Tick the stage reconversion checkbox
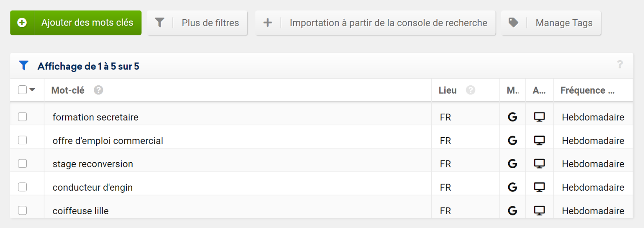The image size is (644, 228). 23,164
